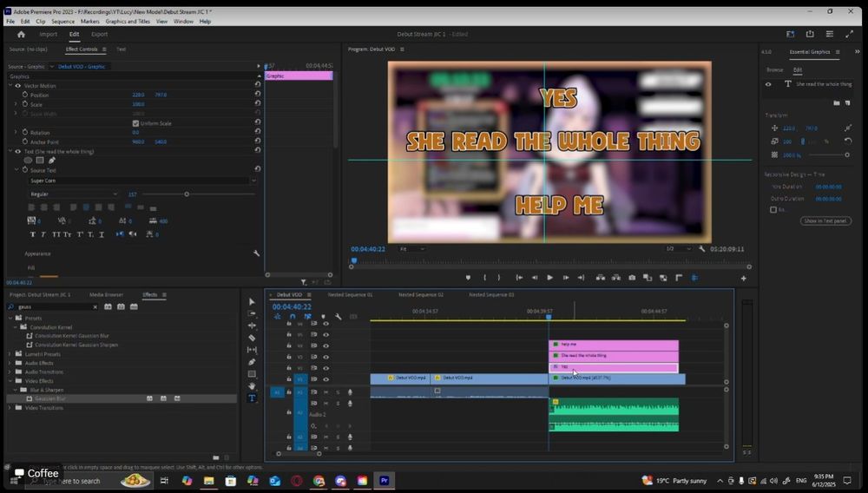Viewport: 868px width, 493px height.
Task: Toggle the Uniform Scale checkbox
Action: pyautogui.click(x=135, y=123)
